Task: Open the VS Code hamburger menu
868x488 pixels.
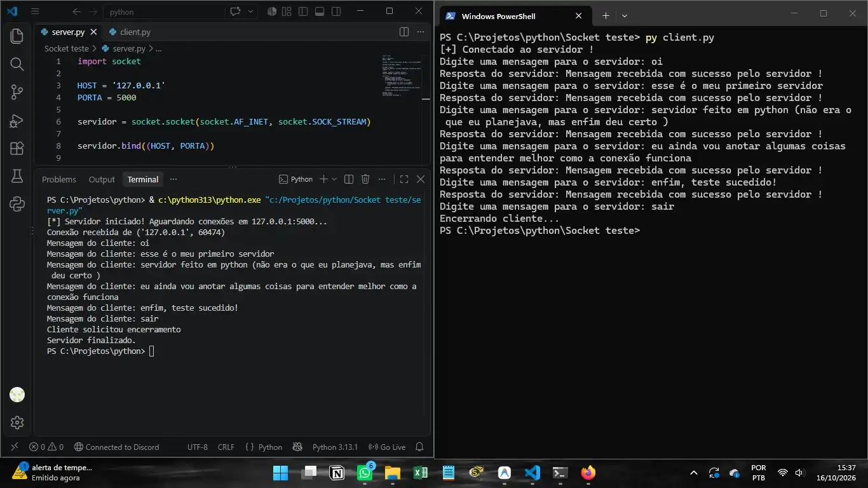Action: tap(35, 11)
